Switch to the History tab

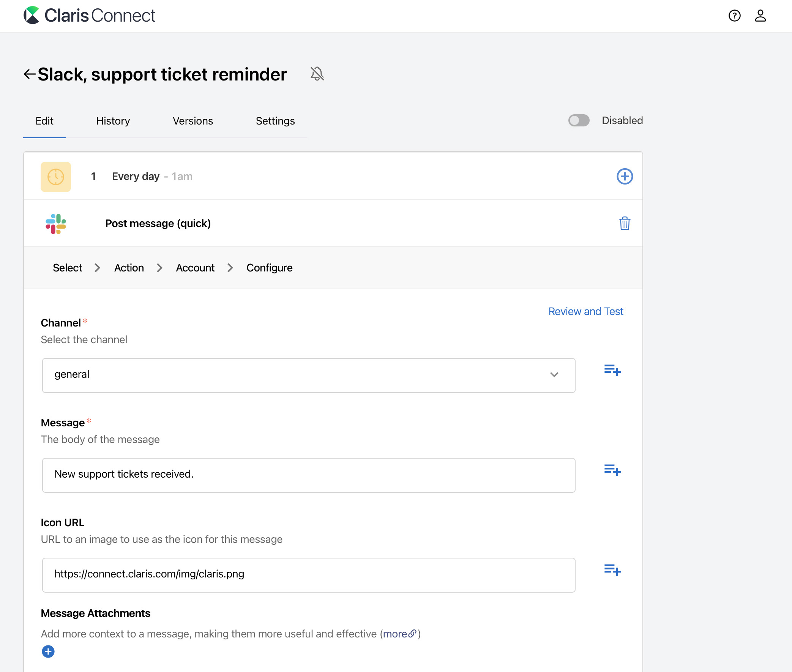click(113, 121)
